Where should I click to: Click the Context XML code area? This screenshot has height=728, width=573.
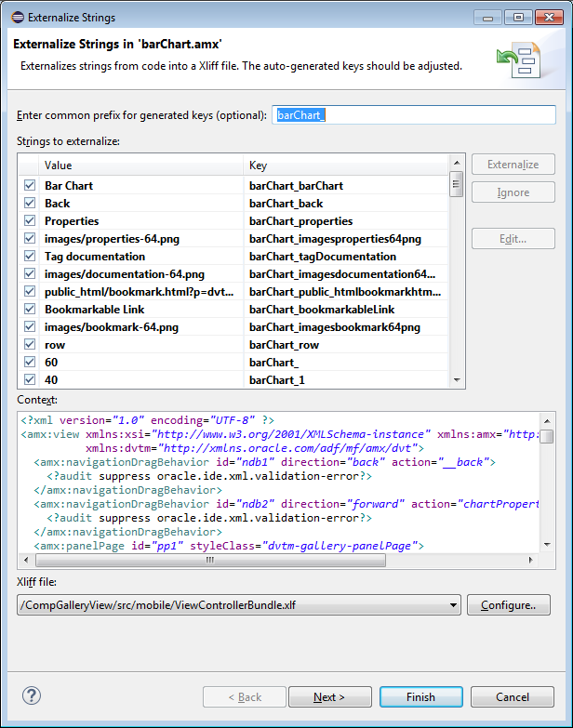pos(279,483)
